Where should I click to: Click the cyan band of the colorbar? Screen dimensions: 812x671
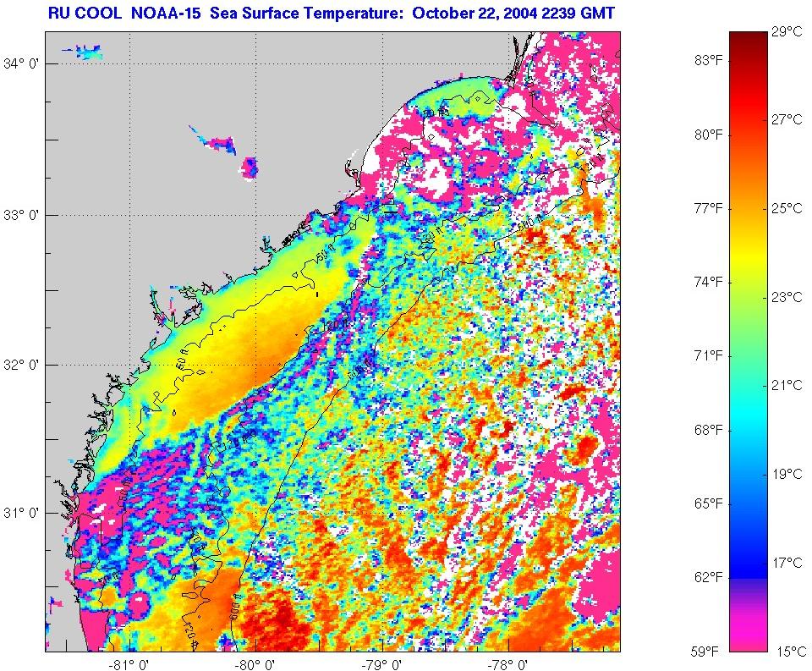pos(749,415)
